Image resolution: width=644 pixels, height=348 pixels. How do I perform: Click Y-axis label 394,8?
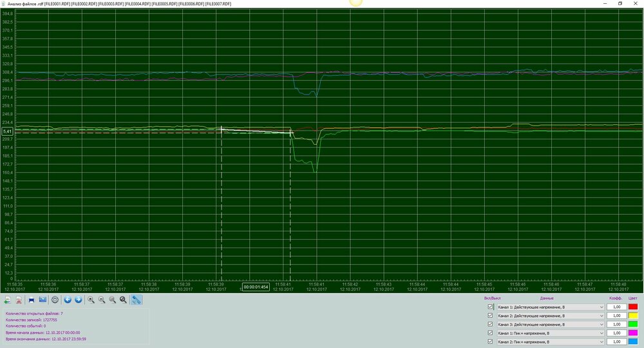click(7, 14)
